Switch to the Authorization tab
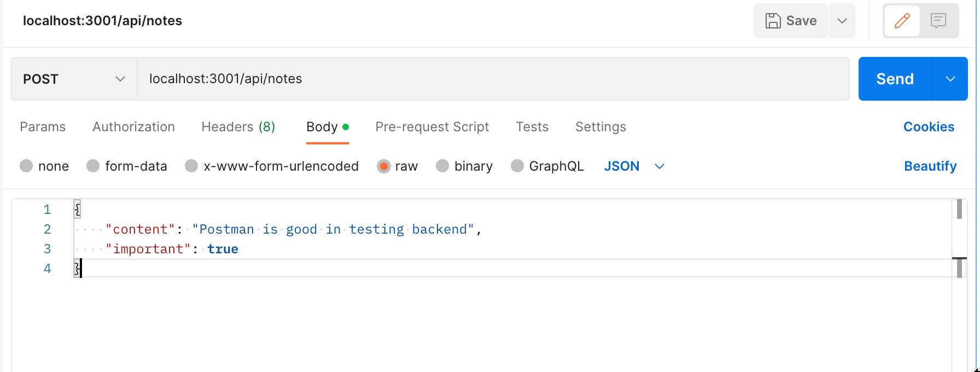Screen dimensions: 980x372 pos(134,127)
